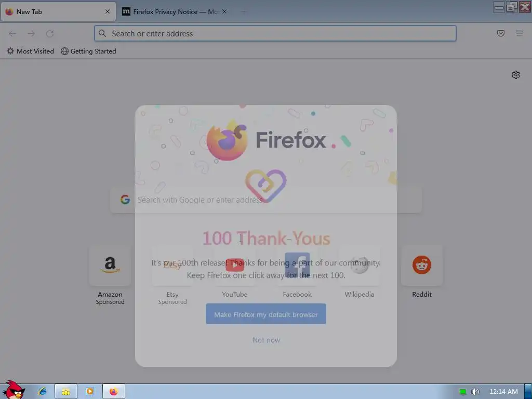This screenshot has width=532, height=399.
Task: Click the Angry Birds start button
Action: [13, 390]
